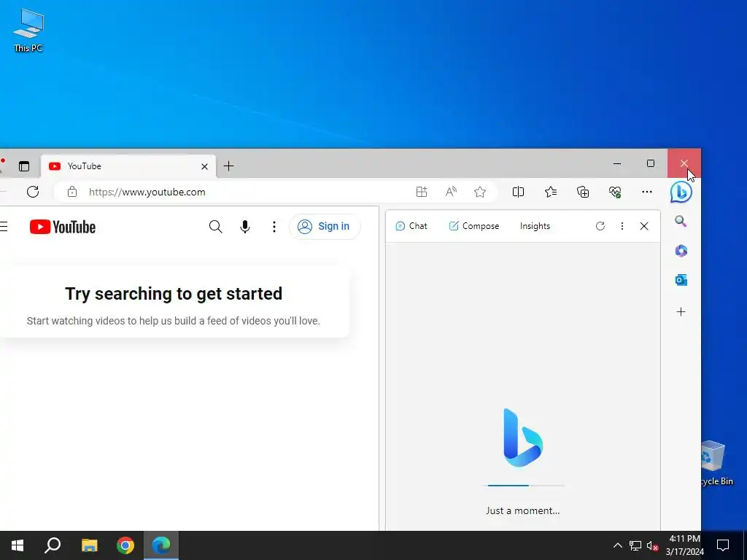
Task: Open taskbar Search
Action: [x=53, y=545]
